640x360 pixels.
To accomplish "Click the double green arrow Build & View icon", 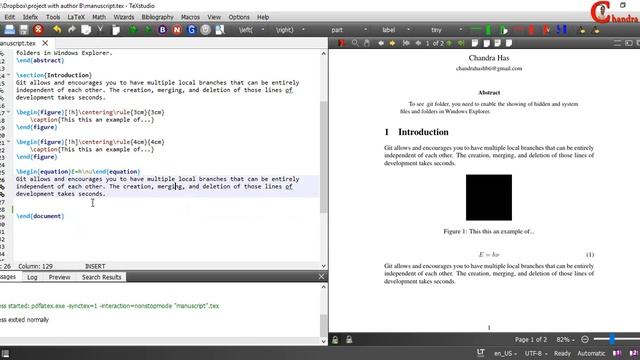I will coord(133,30).
